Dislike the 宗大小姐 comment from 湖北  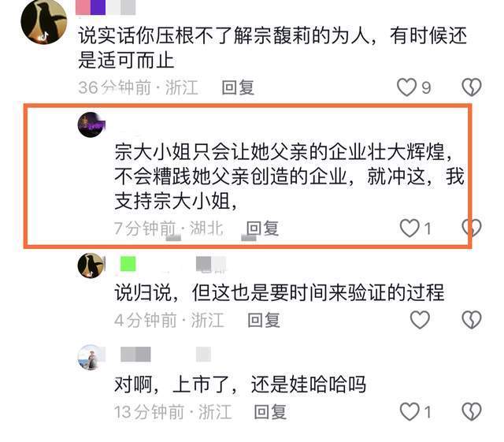point(472,228)
